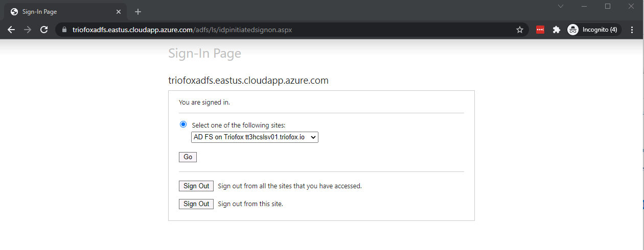
Task: Open the Chrome three-dot menu
Action: click(x=632, y=30)
